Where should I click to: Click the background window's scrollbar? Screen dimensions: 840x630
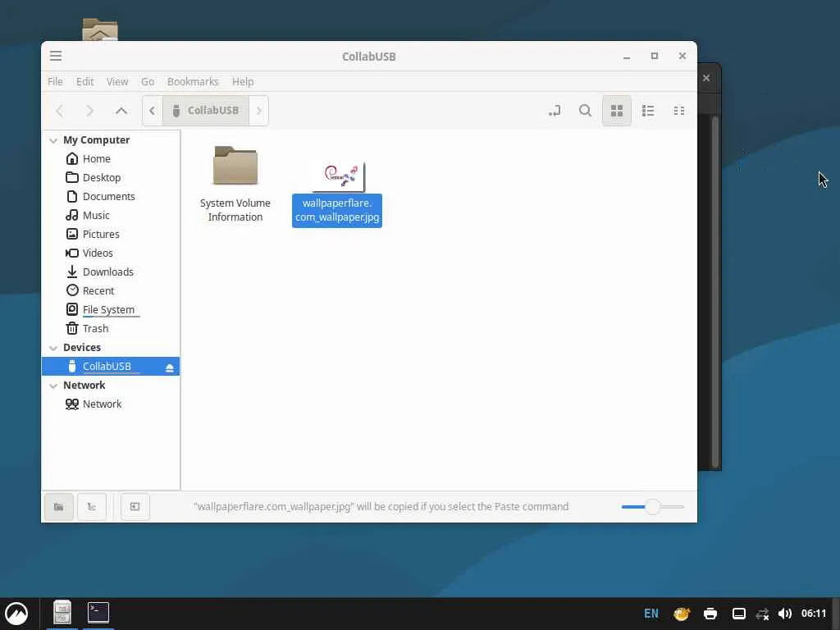click(x=715, y=292)
